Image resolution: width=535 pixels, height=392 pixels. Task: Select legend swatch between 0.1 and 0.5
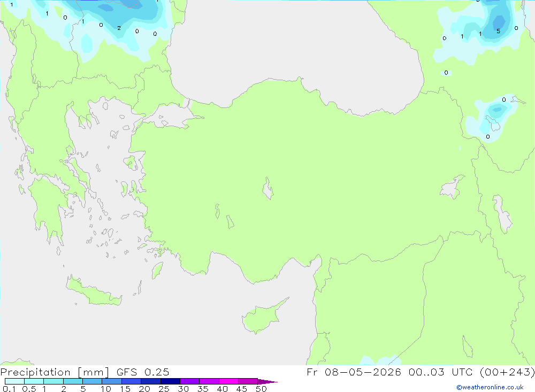14,381
